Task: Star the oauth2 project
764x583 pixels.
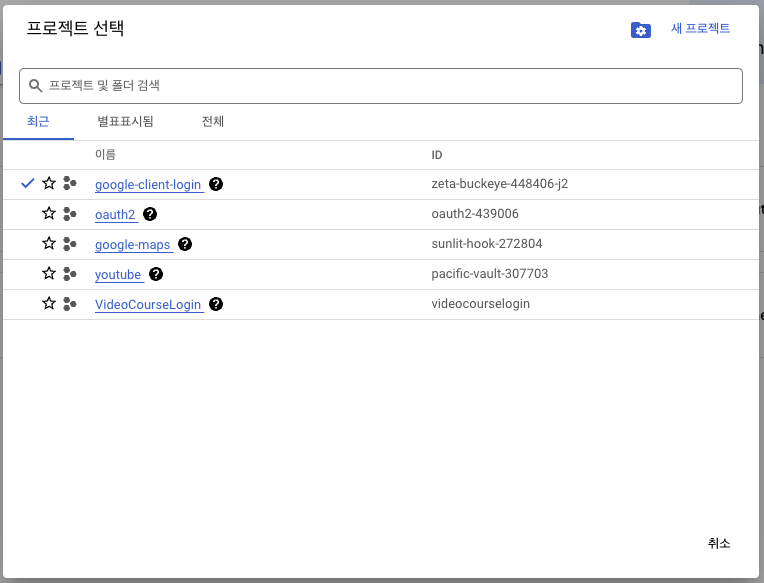Action: 48,214
